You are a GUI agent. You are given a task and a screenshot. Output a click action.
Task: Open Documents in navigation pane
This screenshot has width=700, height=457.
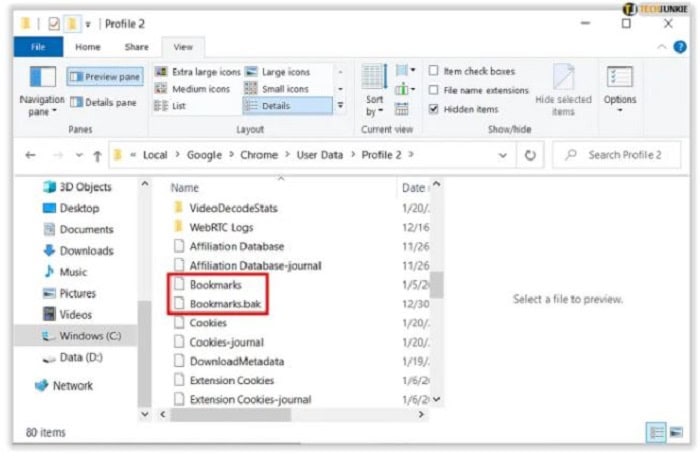coord(78,229)
